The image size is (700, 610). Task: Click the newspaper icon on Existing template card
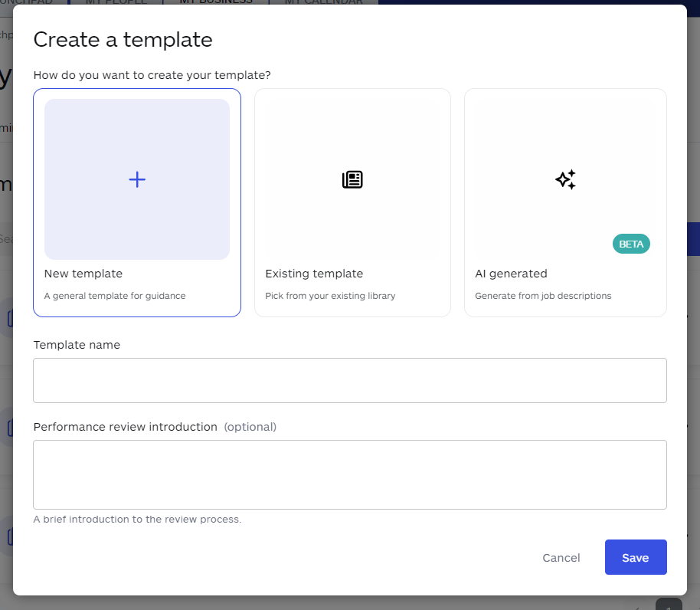(x=352, y=179)
